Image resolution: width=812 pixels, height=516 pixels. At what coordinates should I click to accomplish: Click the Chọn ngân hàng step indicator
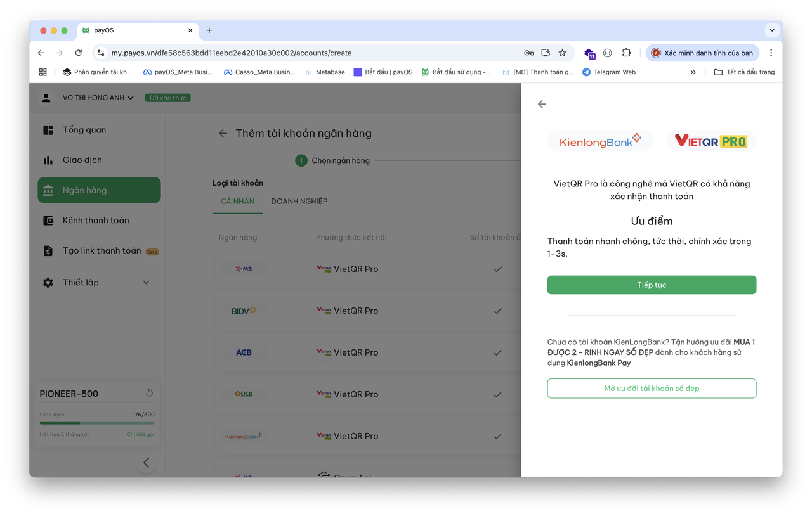(x=332, y=160)
